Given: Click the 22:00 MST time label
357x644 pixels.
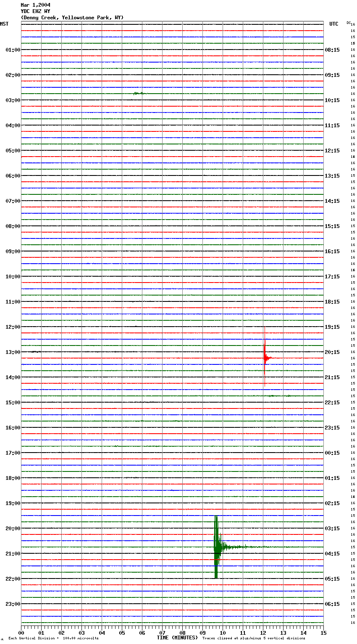Looking at the screenshot, I should [13, 579].
